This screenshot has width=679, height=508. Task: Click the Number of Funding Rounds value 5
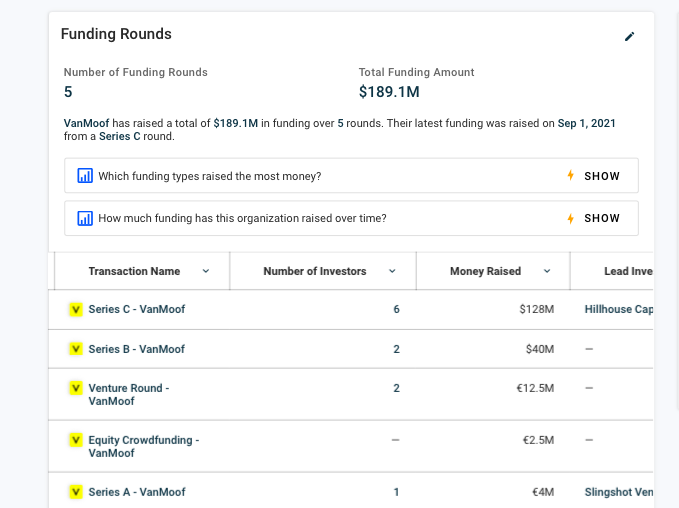pos(68,92)
